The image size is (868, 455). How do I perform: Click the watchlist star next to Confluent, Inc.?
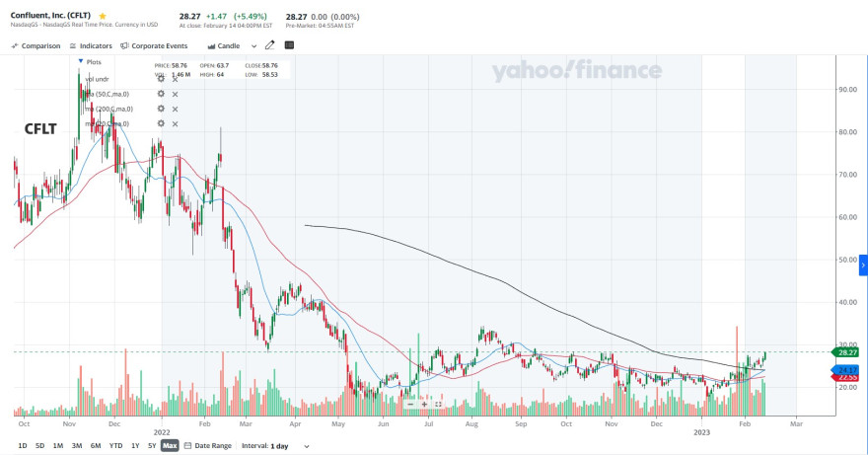coord(103,16)
